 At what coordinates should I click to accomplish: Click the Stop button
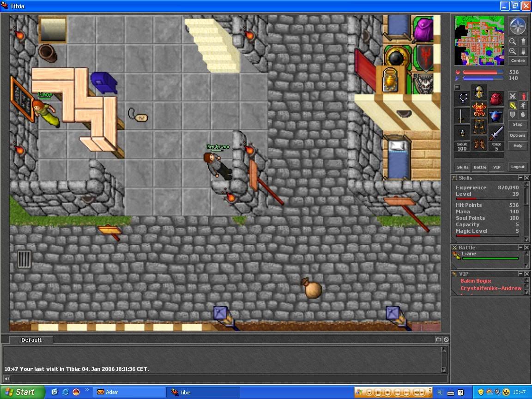pyautogui.click(x=518, y=125)
